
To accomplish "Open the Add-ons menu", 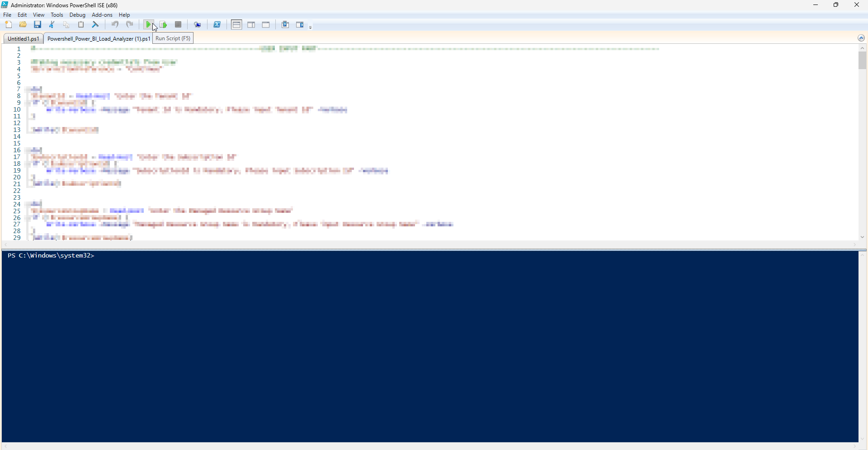I will click(102, 15).
